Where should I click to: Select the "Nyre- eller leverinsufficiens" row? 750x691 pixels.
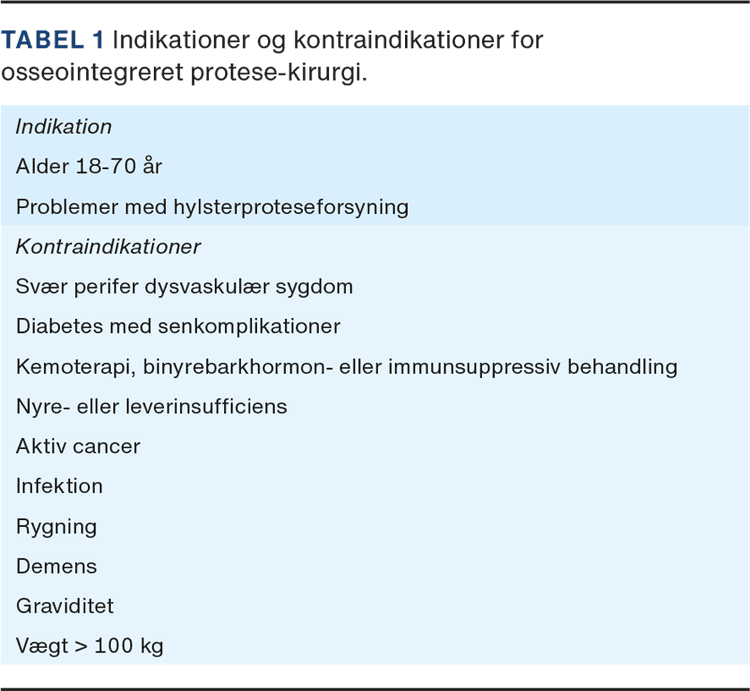point(151,407)
